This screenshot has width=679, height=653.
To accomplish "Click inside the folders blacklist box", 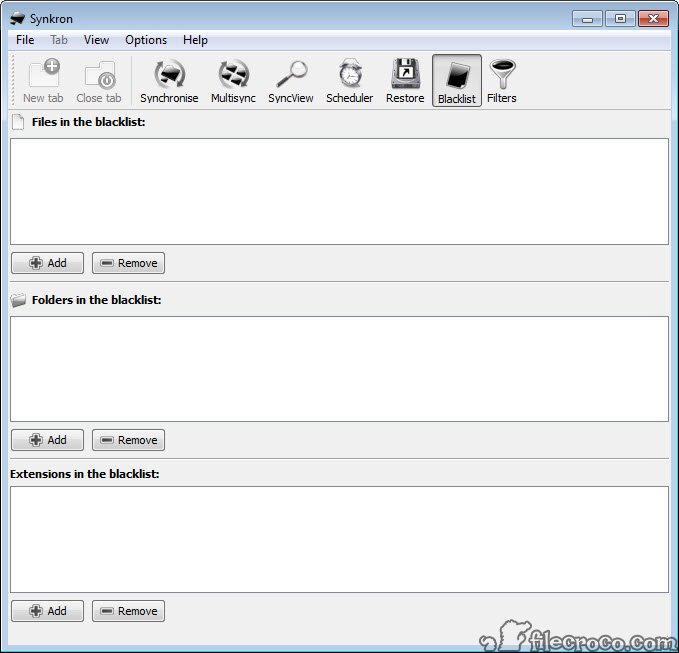I will coord(340,369).
